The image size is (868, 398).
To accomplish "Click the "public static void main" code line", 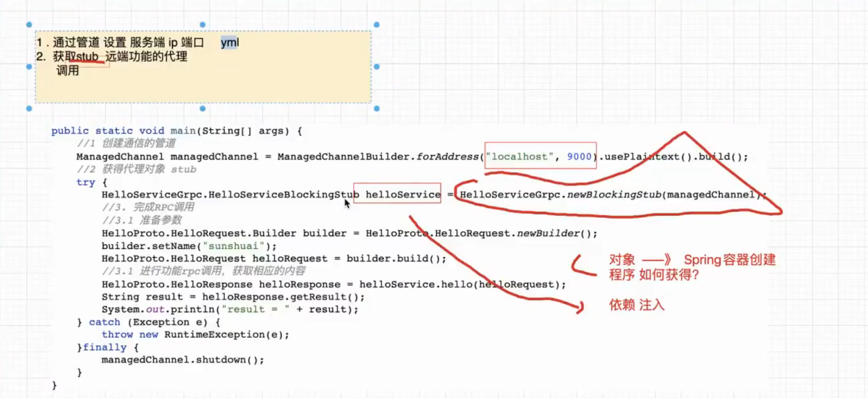I will pos(177,131).
